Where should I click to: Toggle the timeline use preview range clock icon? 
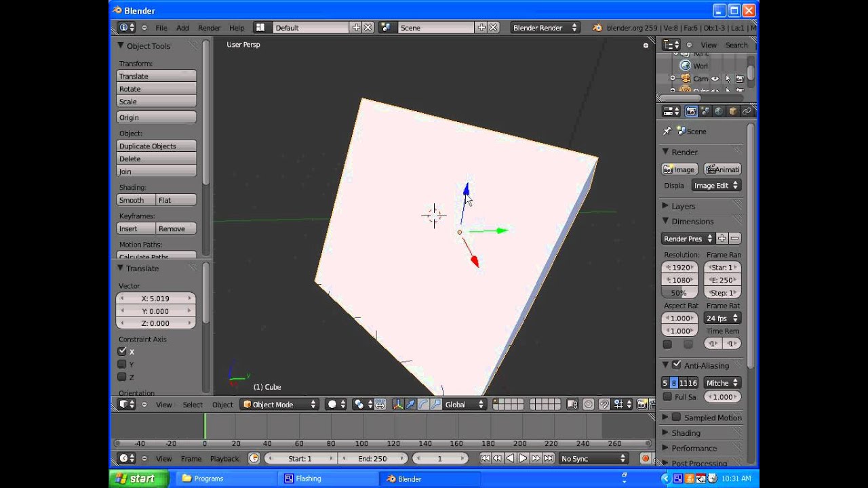[254, 458]
